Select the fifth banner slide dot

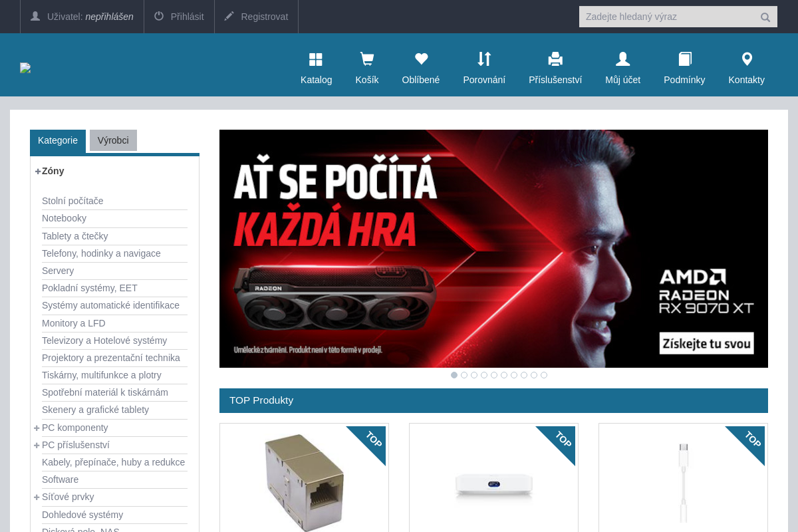click(x=494, y=375)
